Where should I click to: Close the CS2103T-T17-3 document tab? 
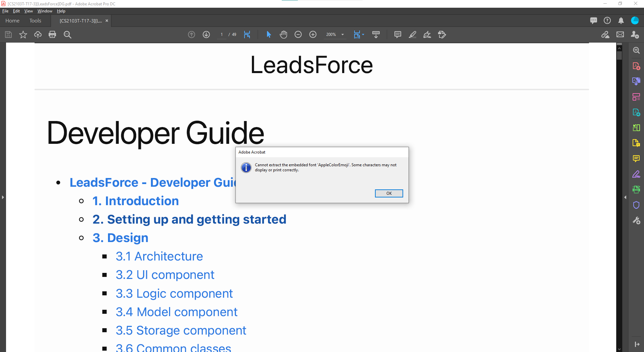(x=107, y=21)
